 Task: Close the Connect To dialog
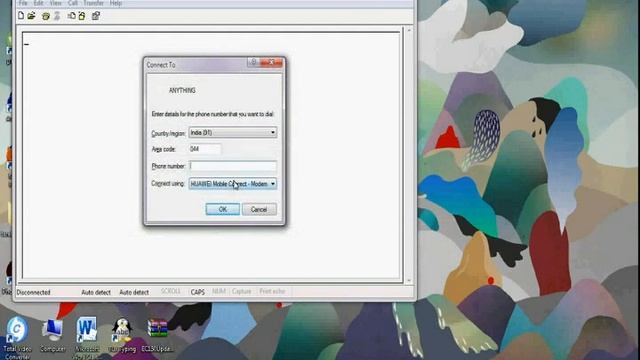pos(271,62)
